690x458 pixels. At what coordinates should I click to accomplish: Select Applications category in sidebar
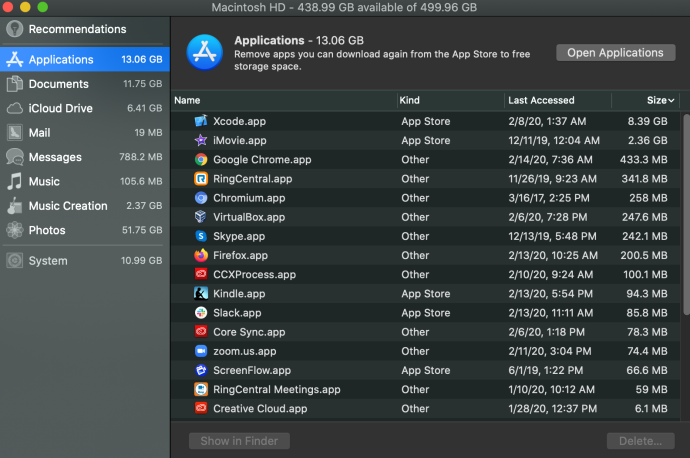85,59
